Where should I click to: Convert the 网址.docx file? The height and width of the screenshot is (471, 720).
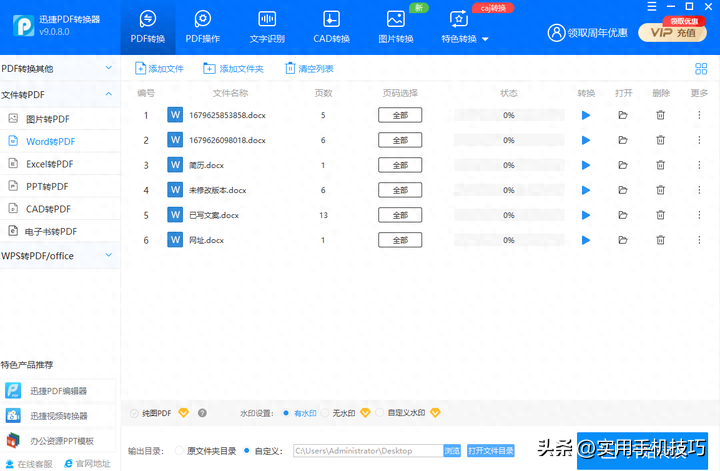pos(585,240)
